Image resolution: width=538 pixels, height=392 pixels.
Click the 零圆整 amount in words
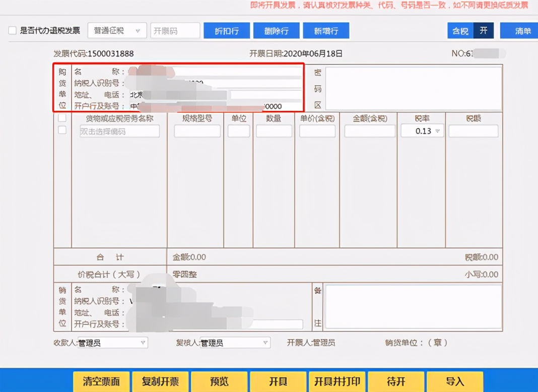click(184, 274)
